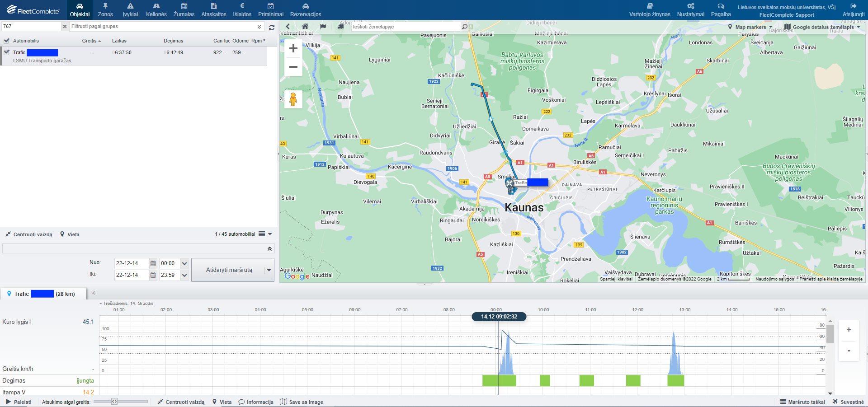The image size is (868, 407).
Task: Click Atsijungti to log out
Action: click(854, 10)
